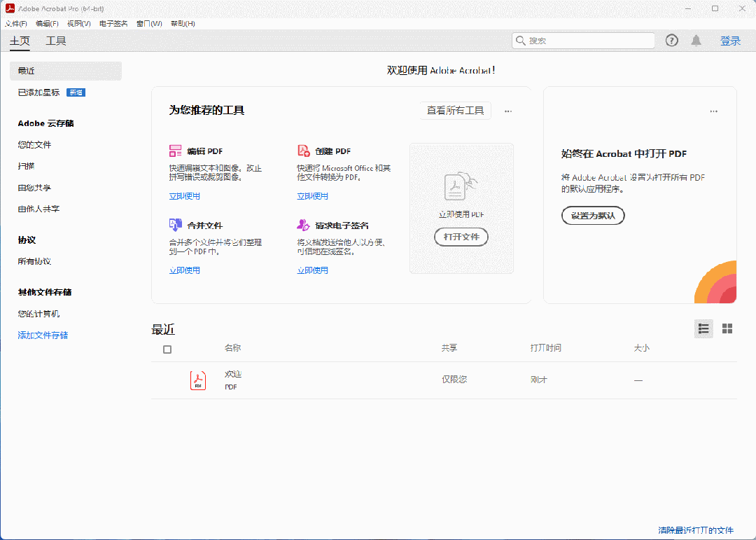Click the 打开文件 button

point(461,237)
